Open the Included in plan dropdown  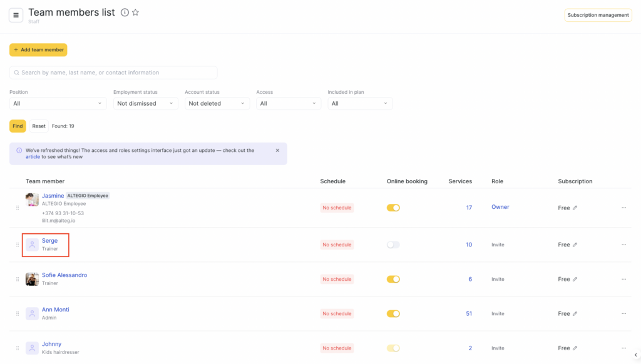tap(360, 103)
